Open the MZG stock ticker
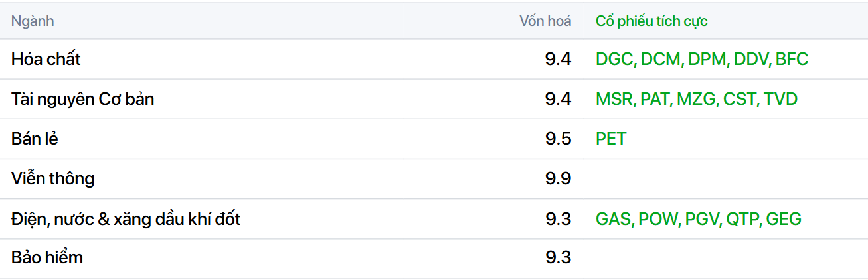 tap(697, 99)
